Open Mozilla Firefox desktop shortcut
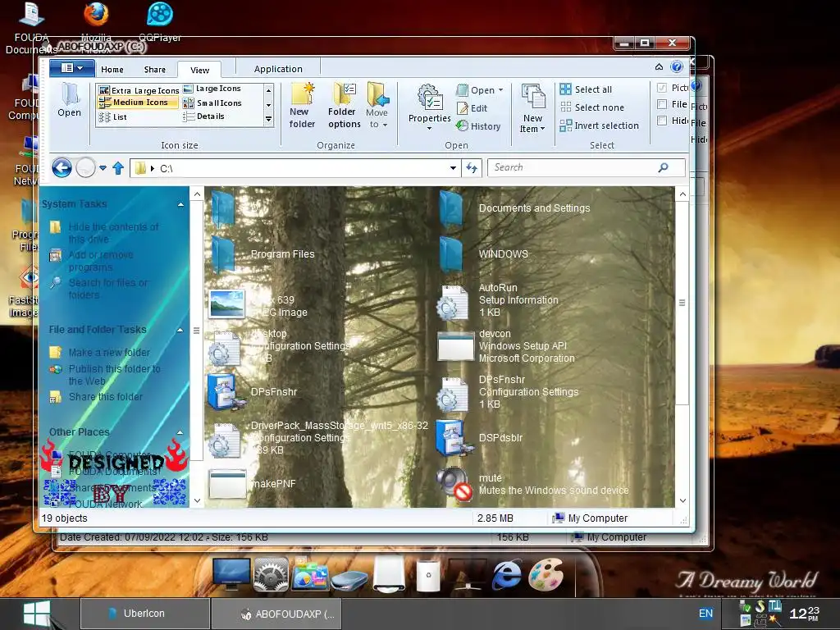The height and width of the screenshot is (630, 840). coord(97,27)
